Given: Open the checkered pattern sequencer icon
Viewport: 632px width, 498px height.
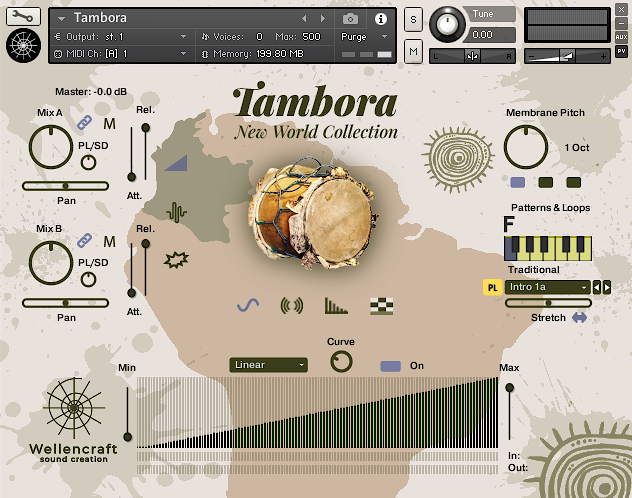Looking at the screenshot, I should point(381,306).
